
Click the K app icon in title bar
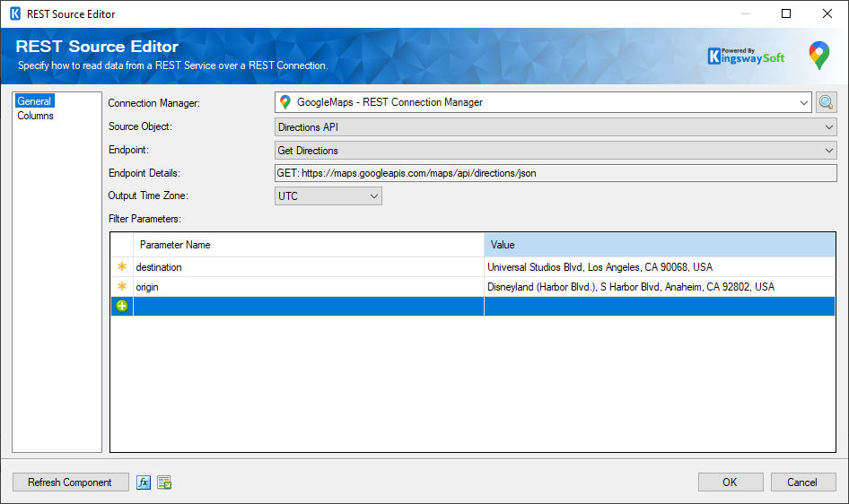tap(15, 13)
